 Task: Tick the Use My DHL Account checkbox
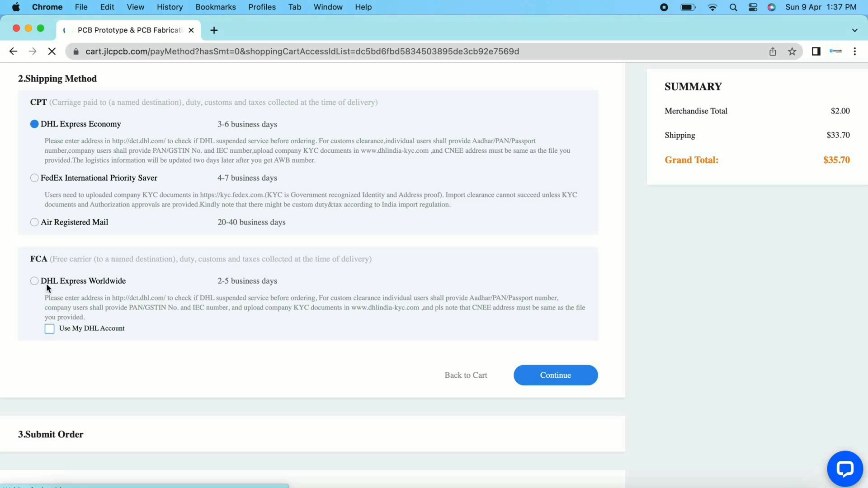tap(50, 328)
